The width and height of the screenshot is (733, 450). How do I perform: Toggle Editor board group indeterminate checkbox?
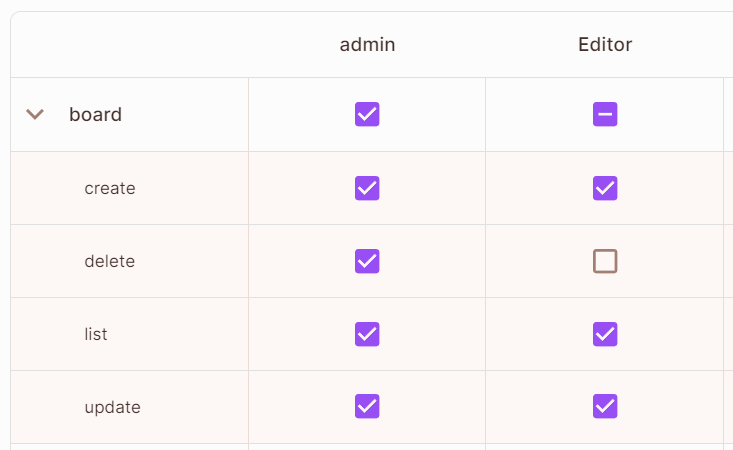[605, 115]
